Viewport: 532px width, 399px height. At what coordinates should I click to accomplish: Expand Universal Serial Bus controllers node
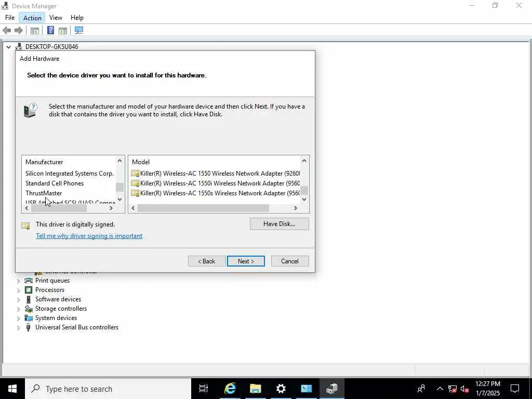coord(19,328)
